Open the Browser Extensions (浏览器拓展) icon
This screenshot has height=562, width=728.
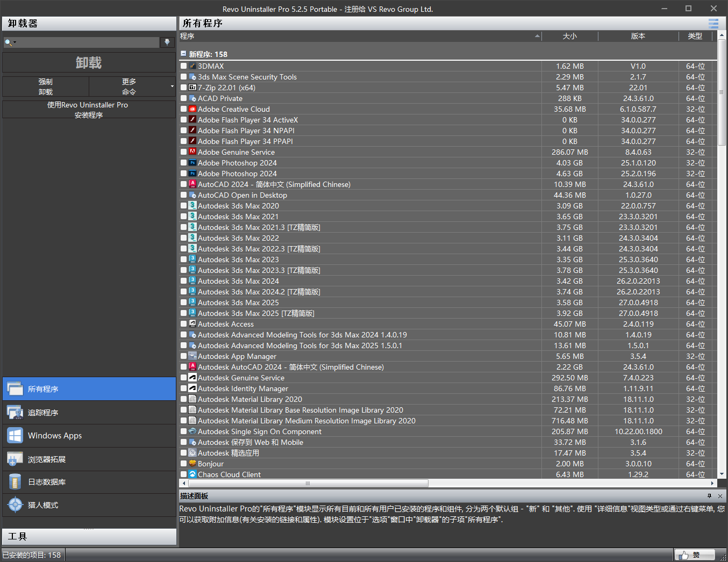tap(15, 459)
